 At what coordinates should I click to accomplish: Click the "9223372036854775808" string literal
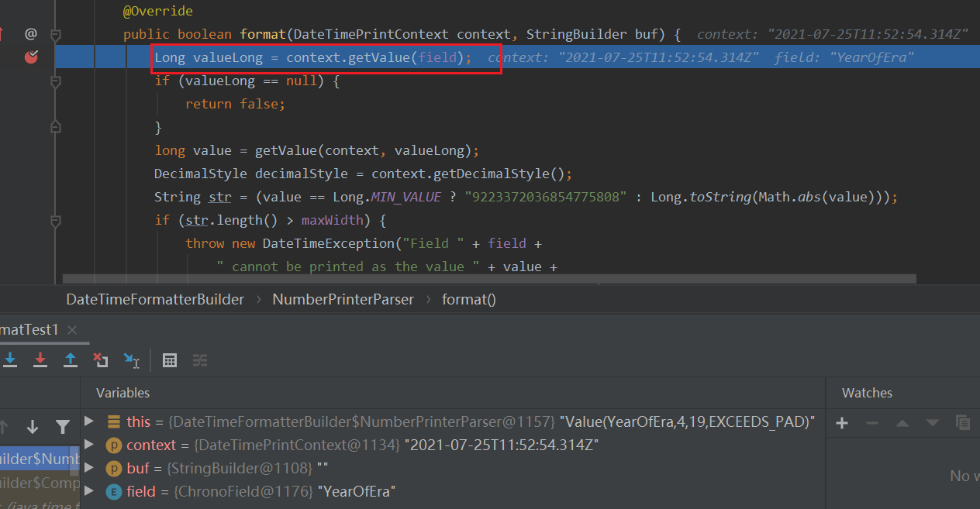coord(546,197)
